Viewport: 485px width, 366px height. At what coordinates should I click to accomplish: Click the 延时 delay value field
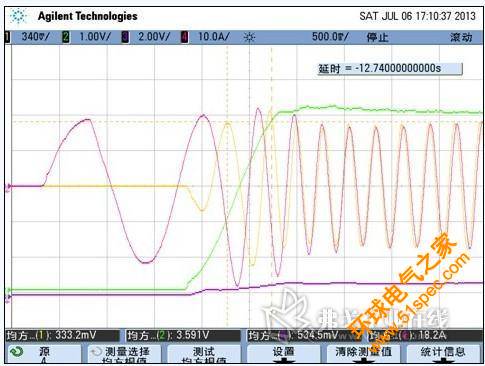pyautogui.click(x=389, y=69)
